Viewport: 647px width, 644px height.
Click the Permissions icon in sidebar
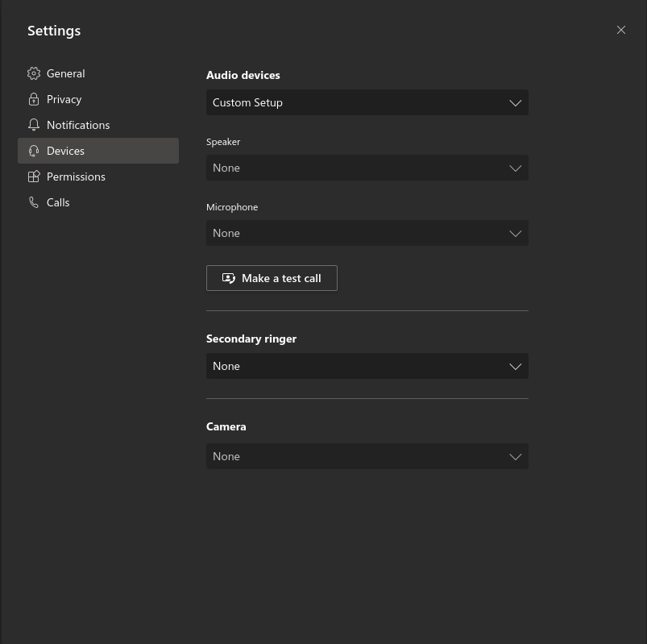(34, 177)
